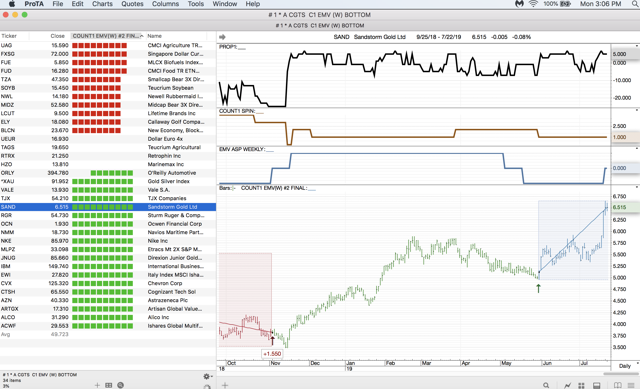This screenshot has width=640, height=389.
Task: Select the NWL Newell Rubbermaid row
Action: tap(108, 96)
